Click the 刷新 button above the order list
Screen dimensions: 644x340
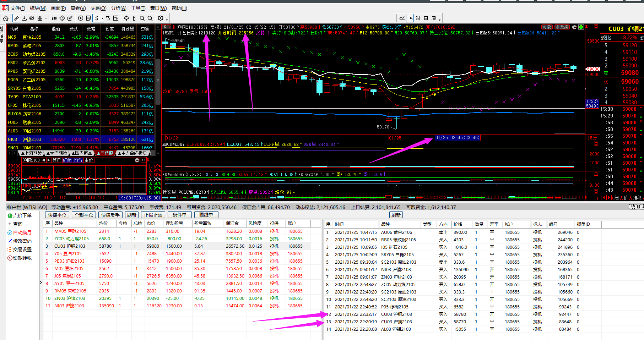pyautogui.click(x=396, y=215)
